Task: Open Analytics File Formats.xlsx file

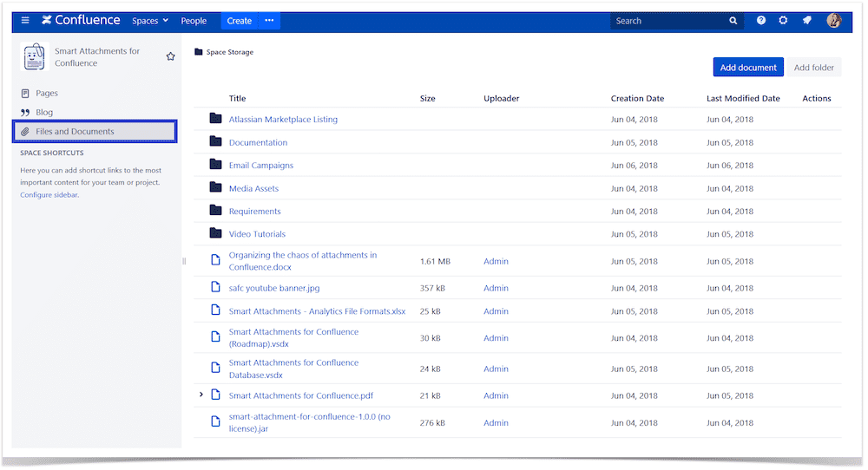Action: pyautogui.click(x=317, y=311)
